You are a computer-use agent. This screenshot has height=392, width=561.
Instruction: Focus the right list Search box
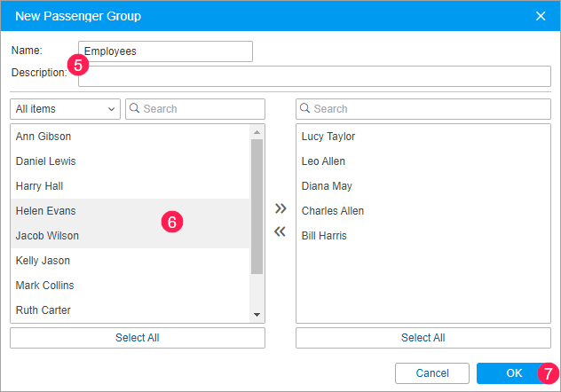423,109
